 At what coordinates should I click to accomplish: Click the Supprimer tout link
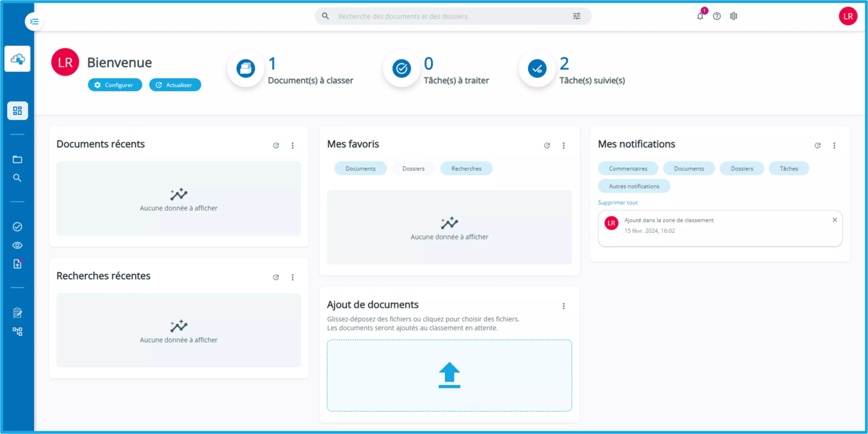pyautogui.click(x=618, y=203)
